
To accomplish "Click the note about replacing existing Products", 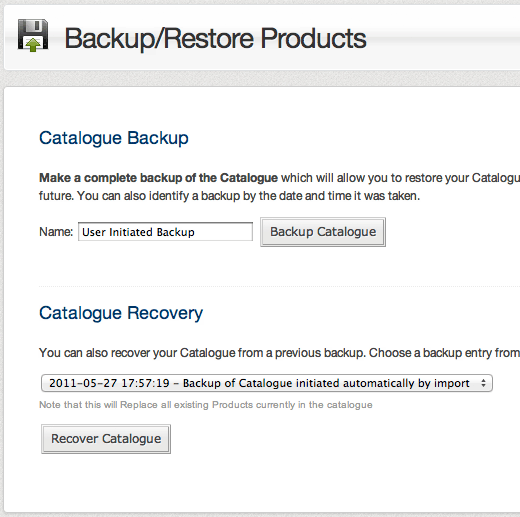I will (x=206, y=405).
